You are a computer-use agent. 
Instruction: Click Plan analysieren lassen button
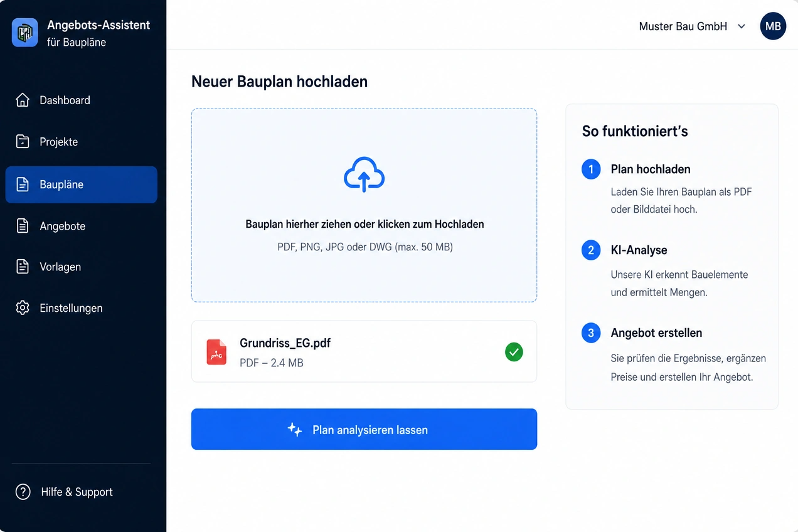coord(364,429)
